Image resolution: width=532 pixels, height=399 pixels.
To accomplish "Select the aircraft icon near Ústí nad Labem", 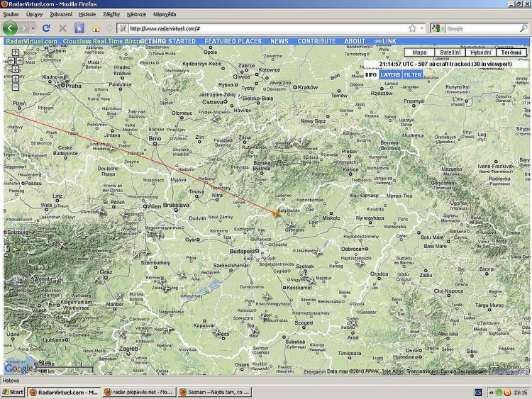I will 48,52.
